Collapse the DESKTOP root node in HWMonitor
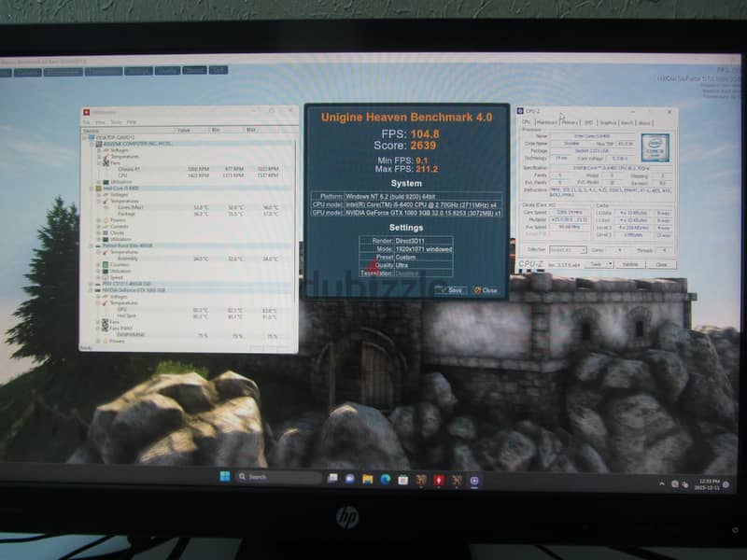 click(84, 137)
